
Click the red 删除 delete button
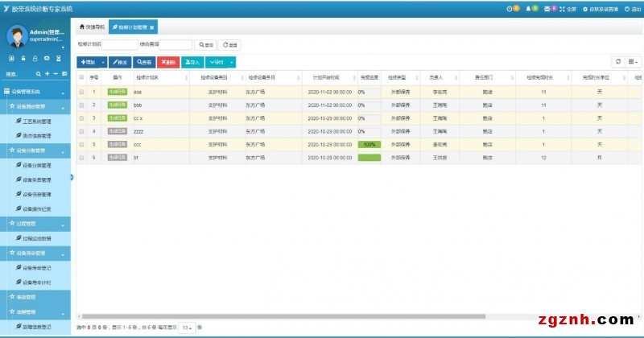[168, 61]
